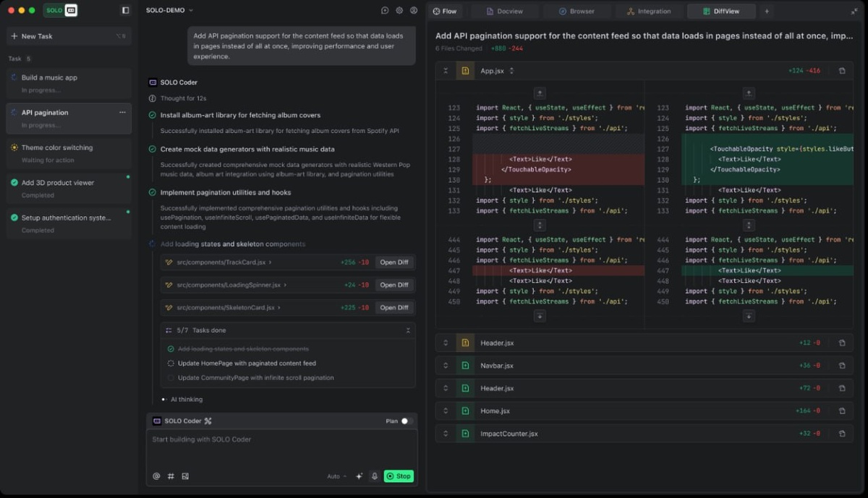Screen dimensions: 868x498
Task: Open the SOLO-DEMO project dropdown
Action: click(x=169, y=11)
